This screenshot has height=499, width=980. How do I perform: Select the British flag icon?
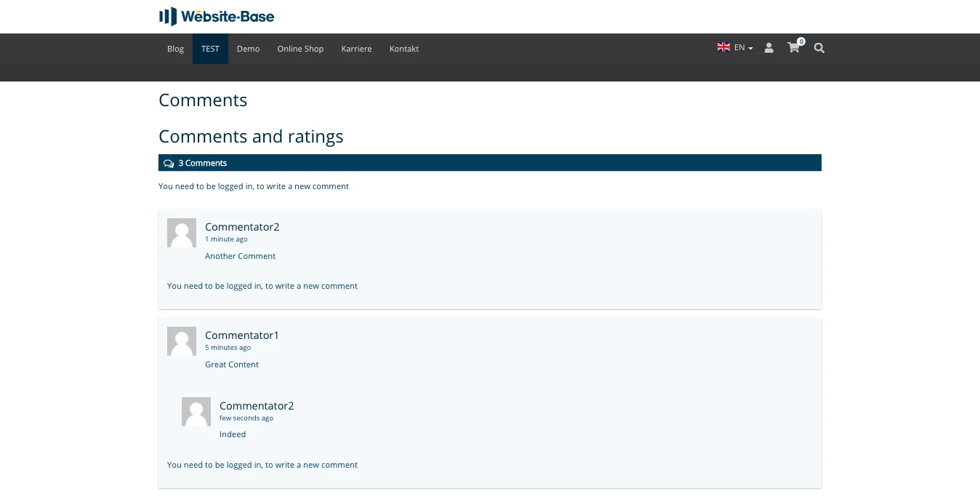point(723,47)
